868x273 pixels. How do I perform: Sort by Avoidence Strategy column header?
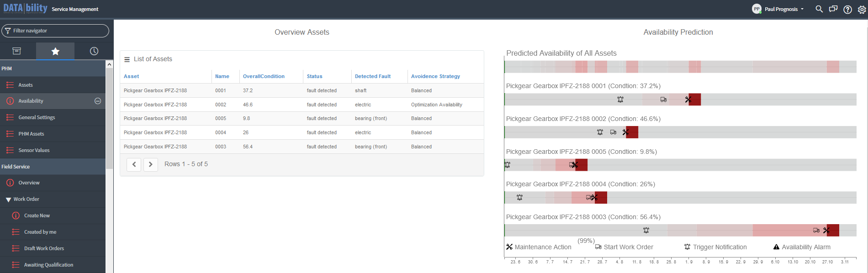435,76
